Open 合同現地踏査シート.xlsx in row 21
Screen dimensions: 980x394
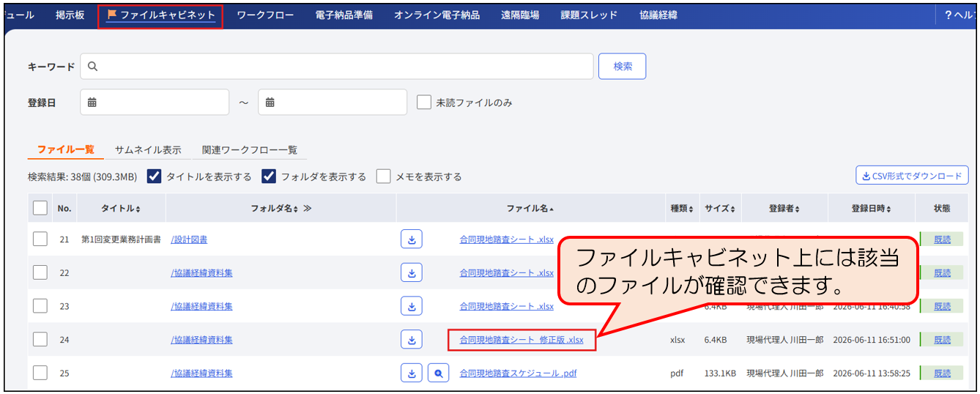506,239
